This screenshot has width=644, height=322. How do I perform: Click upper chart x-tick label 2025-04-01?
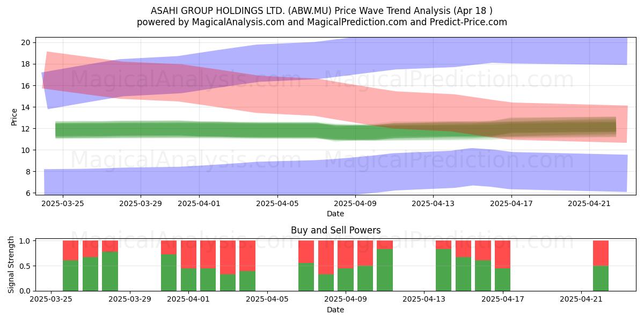pos(199,203)
